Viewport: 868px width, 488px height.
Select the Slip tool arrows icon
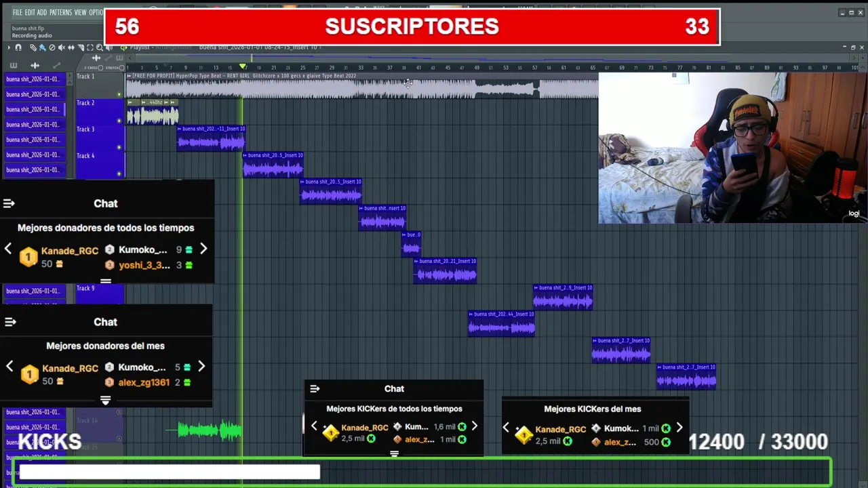coord(71,47)
